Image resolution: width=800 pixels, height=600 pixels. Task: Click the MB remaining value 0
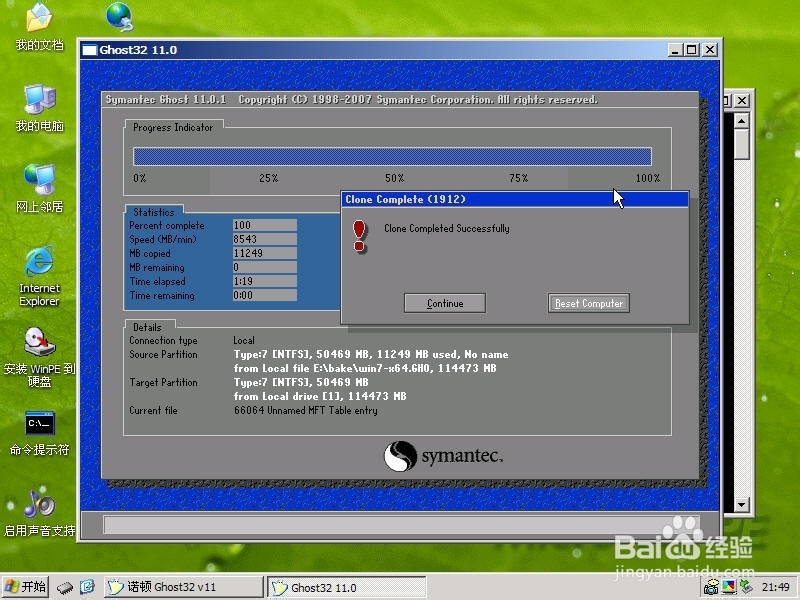(264, 267)
